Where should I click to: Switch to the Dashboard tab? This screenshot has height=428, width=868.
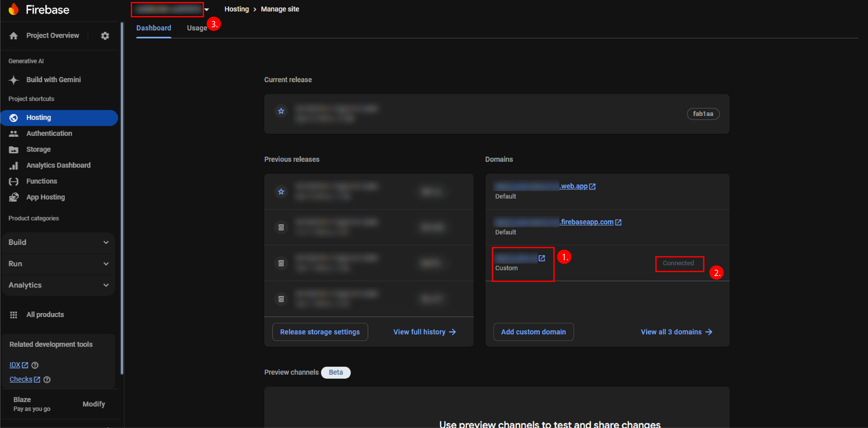tap(154, 28)
